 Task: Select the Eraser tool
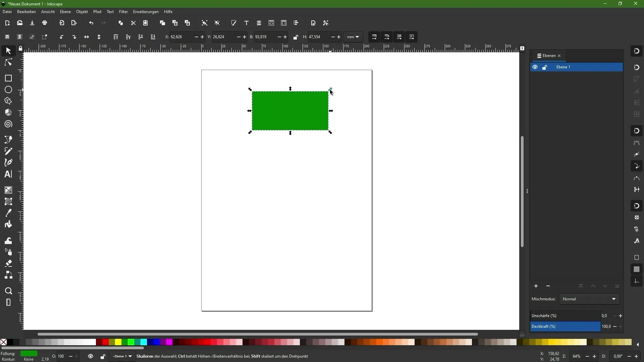(8, 263)
